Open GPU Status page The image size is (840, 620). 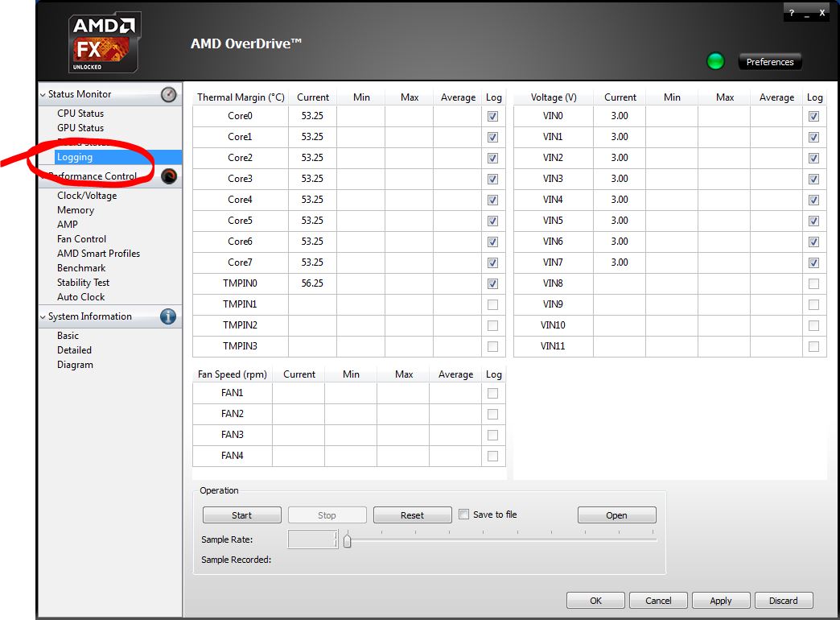tap(80, 128)
